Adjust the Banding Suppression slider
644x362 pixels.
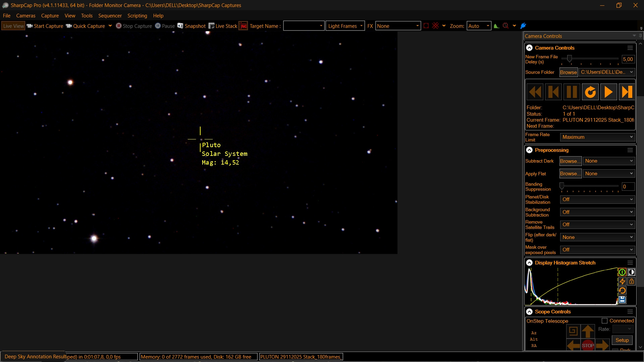562,186
